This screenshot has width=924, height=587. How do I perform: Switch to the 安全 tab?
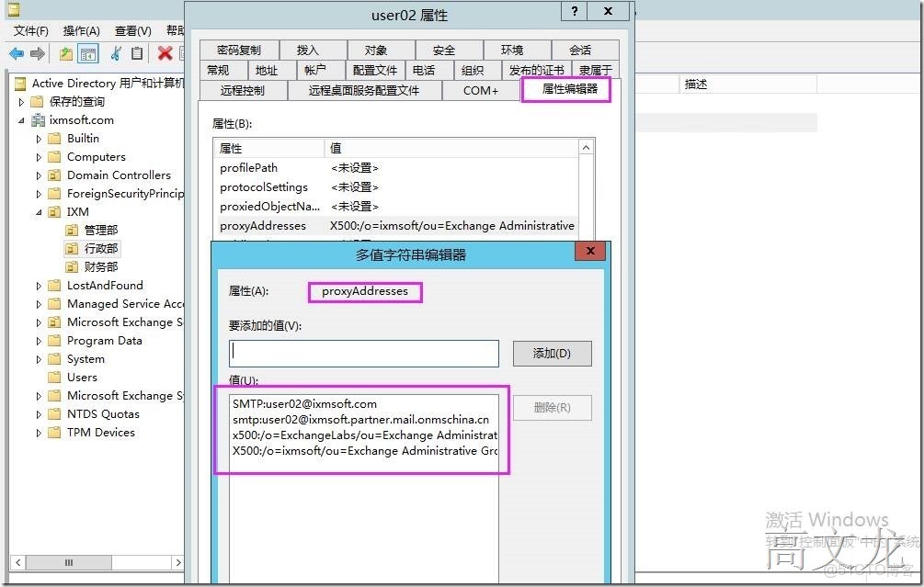(x=446, y=49)
